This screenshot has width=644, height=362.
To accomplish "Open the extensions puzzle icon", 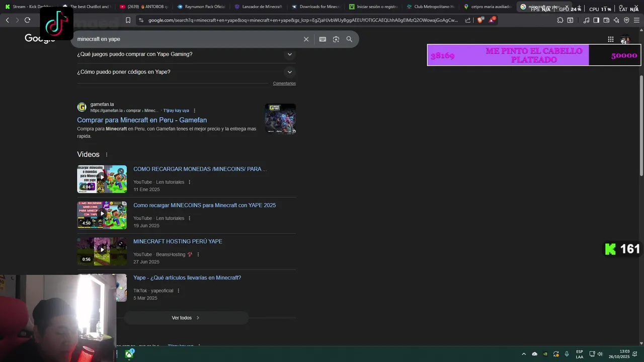I will tap(560, 20).
